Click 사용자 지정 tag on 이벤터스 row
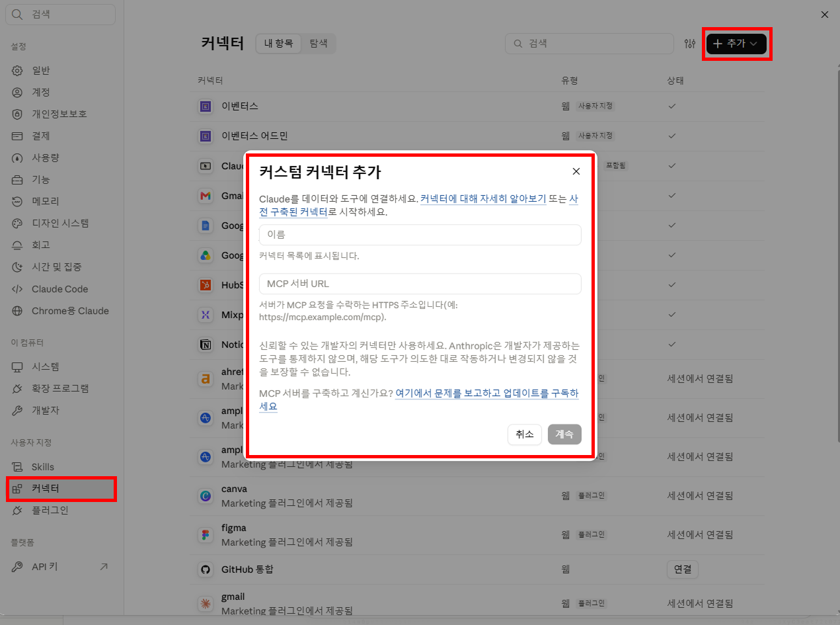This screenshot has width=840, height=625. coord(595,106)
